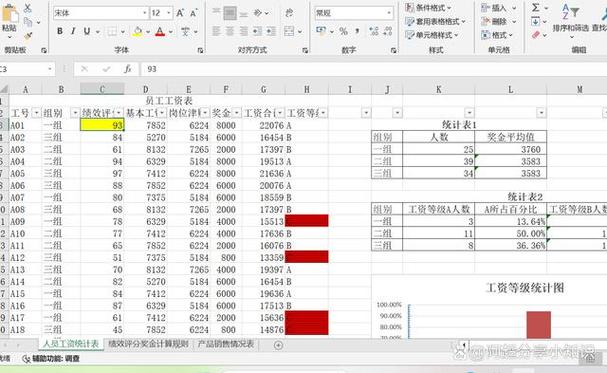This screenshot has height=373, width=607.
Task: Click the Clear eraser icon
Action: 535,35
